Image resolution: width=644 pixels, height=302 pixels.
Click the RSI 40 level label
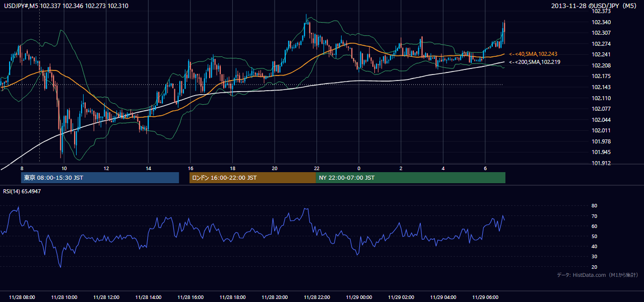point(594,246)
